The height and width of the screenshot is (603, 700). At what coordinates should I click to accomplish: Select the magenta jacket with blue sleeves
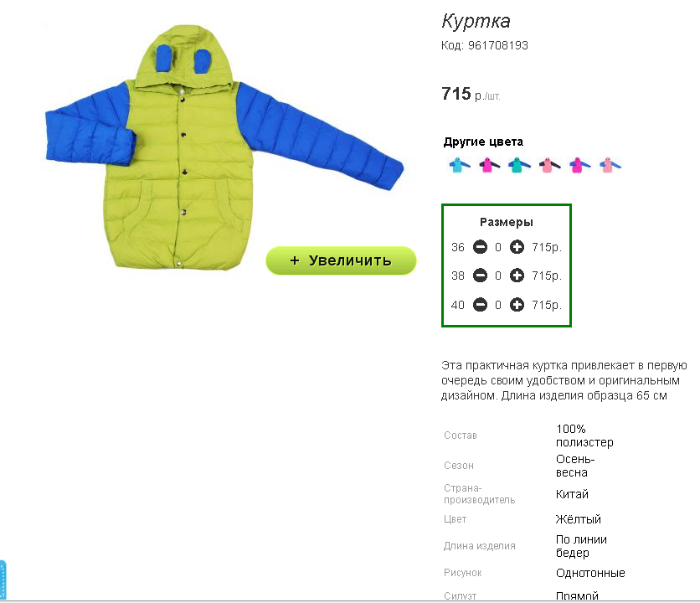click(579, 165)
